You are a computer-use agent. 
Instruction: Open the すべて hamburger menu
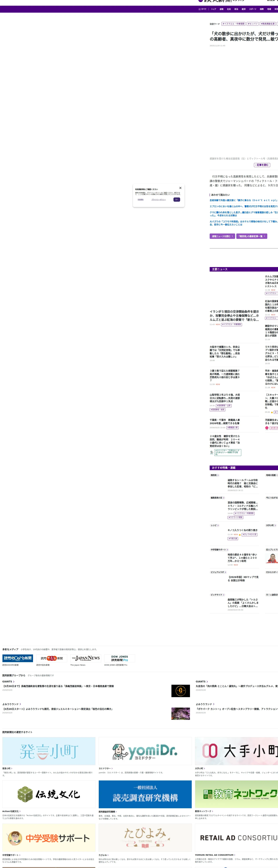point(202,9)
